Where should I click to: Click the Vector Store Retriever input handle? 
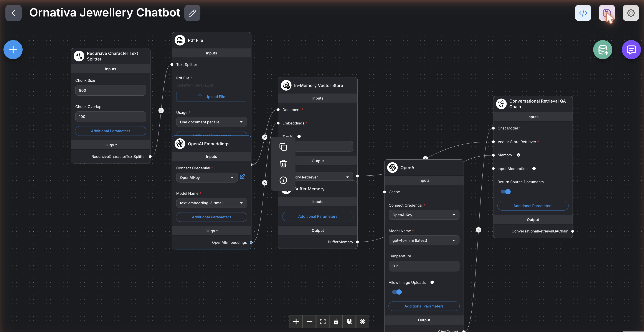[493, 142]
